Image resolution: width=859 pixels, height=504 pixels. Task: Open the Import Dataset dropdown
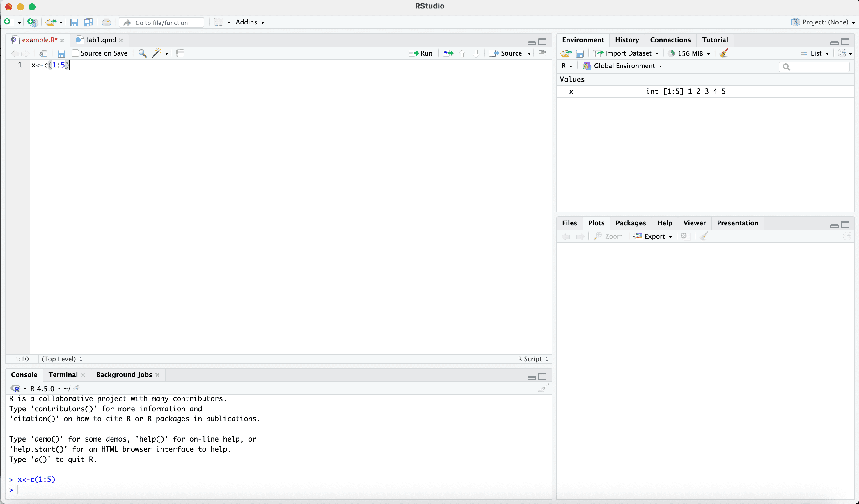coord(627,53)
